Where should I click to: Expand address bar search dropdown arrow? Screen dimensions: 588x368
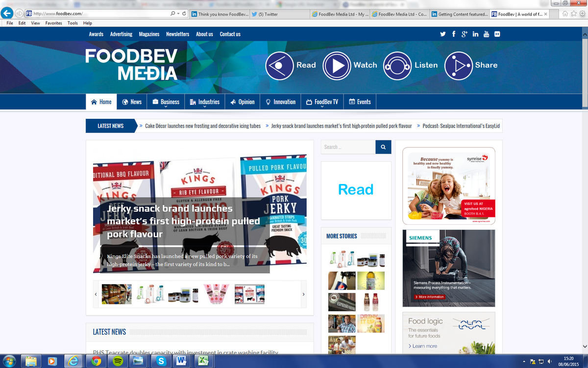click(x=177, y=14)
